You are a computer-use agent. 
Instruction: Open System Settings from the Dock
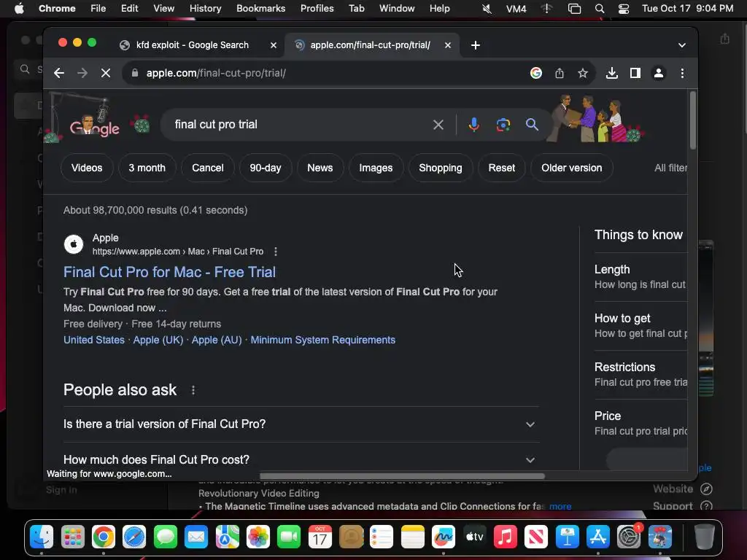629,537
